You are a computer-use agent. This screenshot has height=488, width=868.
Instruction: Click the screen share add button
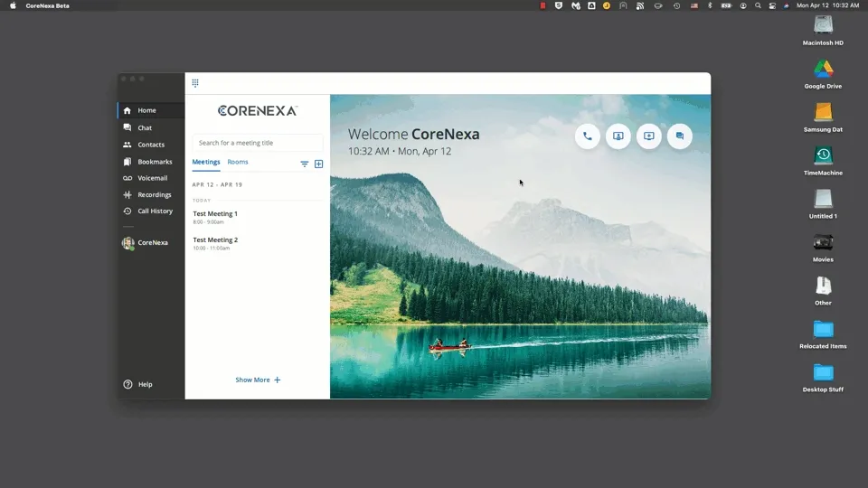pyautogui.click(x=649, y=136)
